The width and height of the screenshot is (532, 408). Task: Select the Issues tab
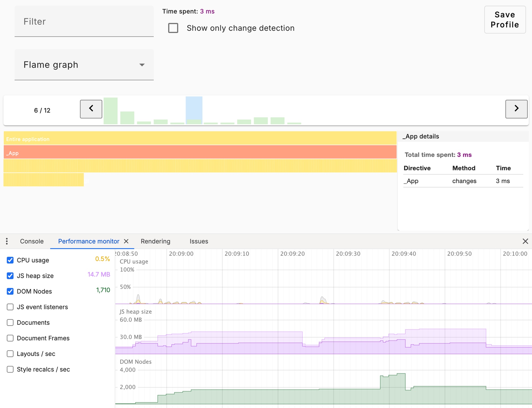tap(199, 241)
